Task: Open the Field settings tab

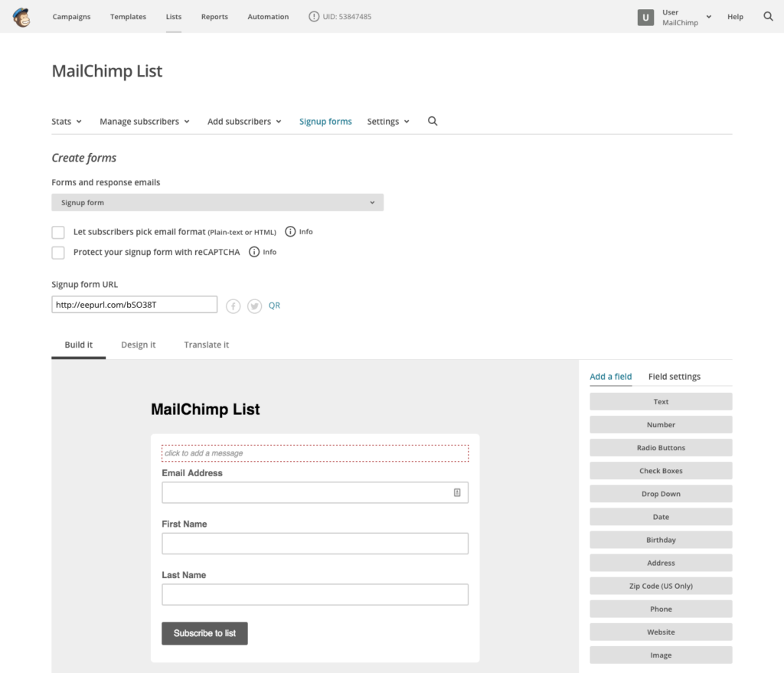Action: [x=674, y=377]
